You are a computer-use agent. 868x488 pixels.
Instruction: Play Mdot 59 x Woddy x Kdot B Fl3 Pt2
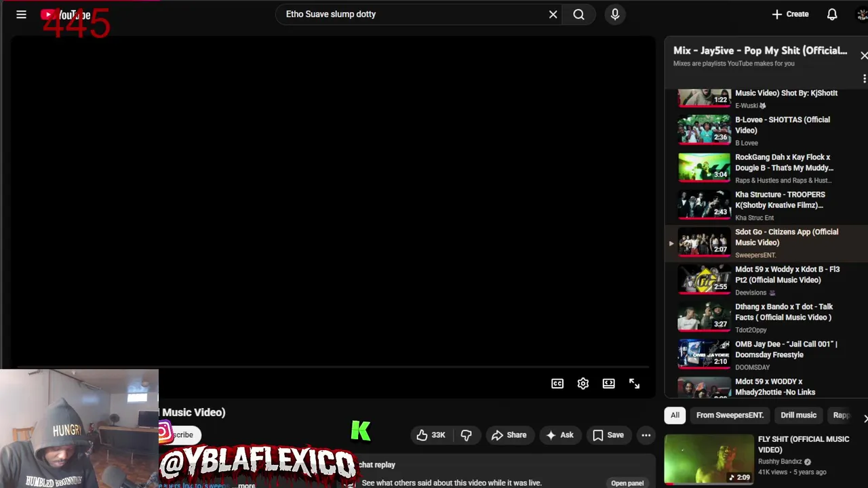766,280
